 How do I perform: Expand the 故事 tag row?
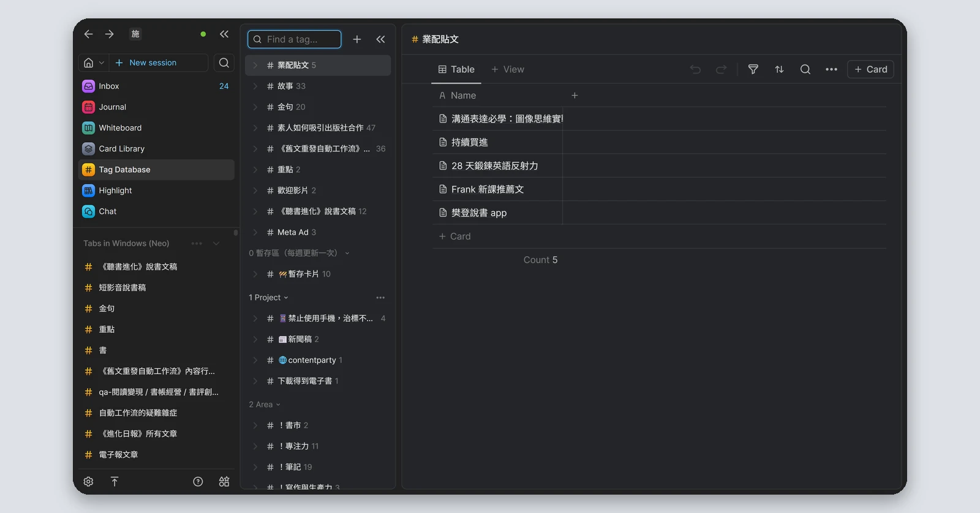click(255, 86)
